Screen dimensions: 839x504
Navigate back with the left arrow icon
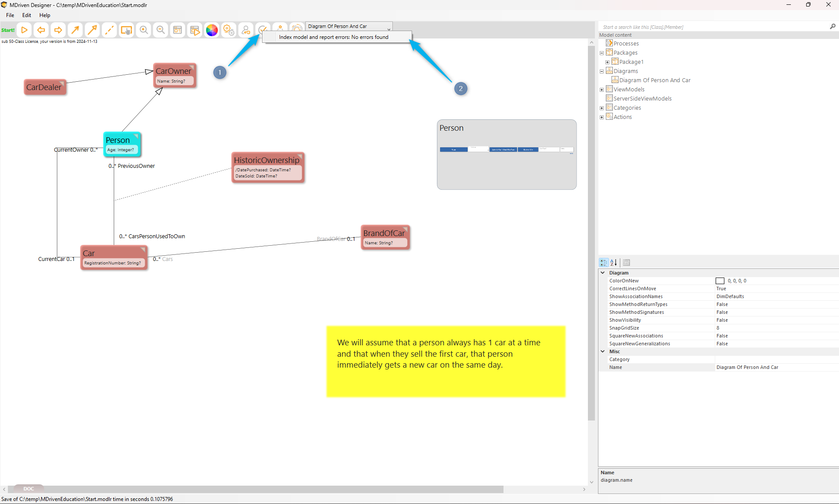click(41, 30)
